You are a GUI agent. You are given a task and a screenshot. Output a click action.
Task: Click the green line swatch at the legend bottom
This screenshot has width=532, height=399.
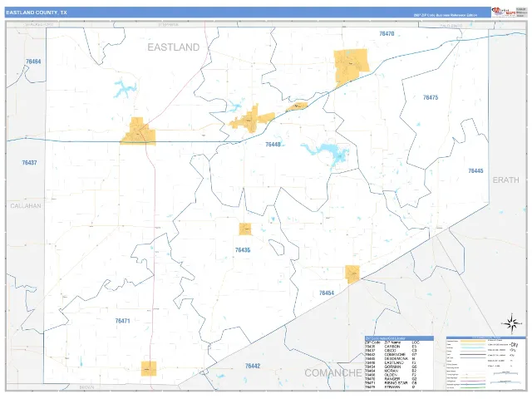click(x=473, y=388)
